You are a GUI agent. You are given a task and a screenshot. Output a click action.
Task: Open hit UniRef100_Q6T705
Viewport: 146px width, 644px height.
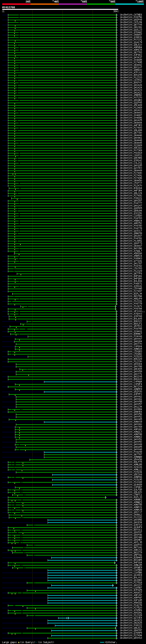point(131,25)
